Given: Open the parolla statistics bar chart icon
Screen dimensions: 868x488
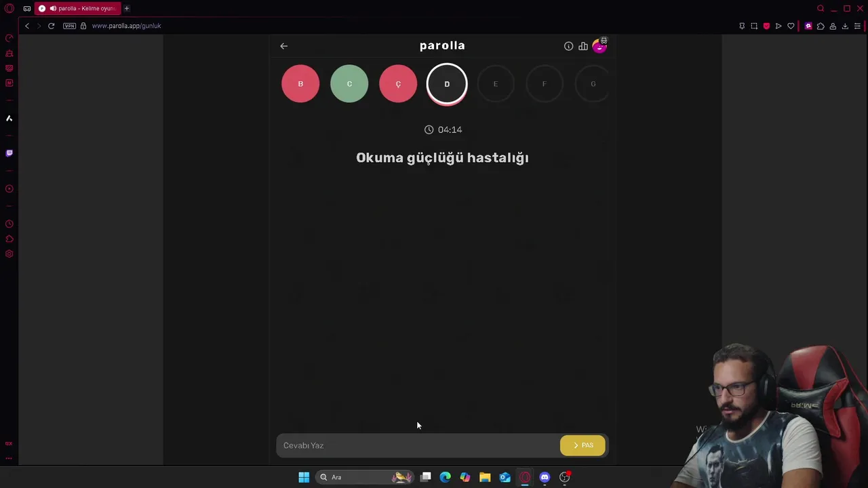Looking at the screenshot, I should coord(583,46).
